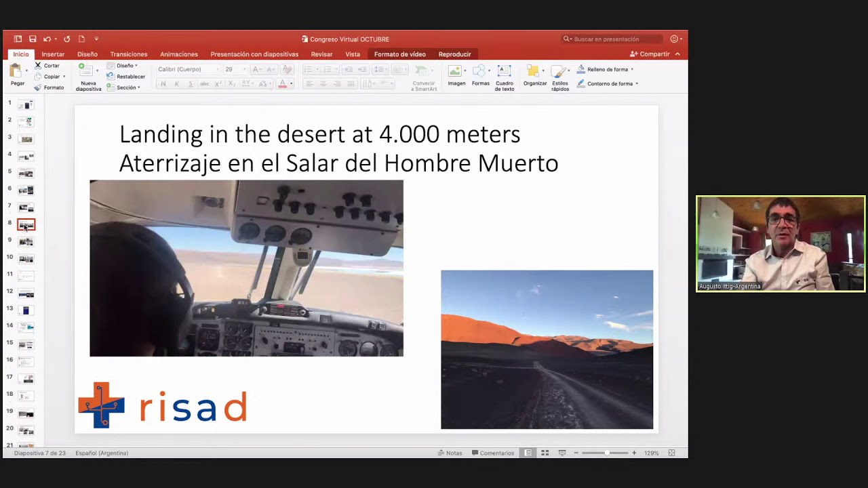868x488 pixels.
Task: Switch to the Transiciones tab
Action: click(x=129, y=54)
